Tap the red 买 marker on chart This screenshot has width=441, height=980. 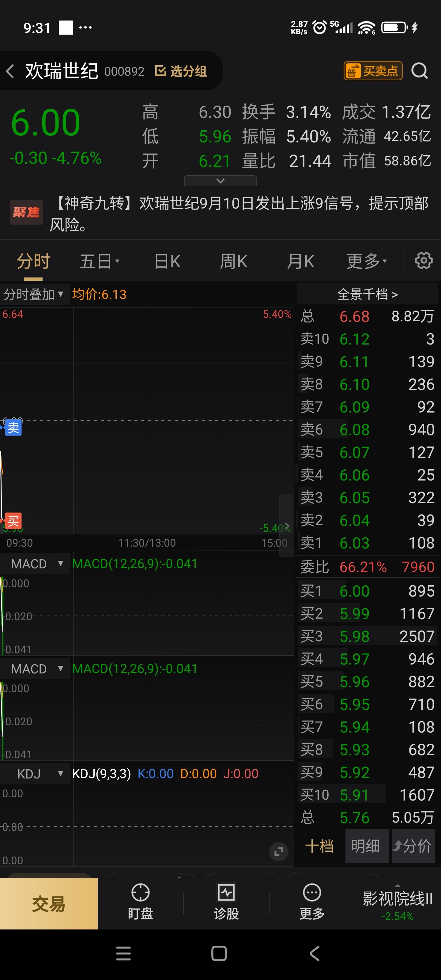(13, 521)
